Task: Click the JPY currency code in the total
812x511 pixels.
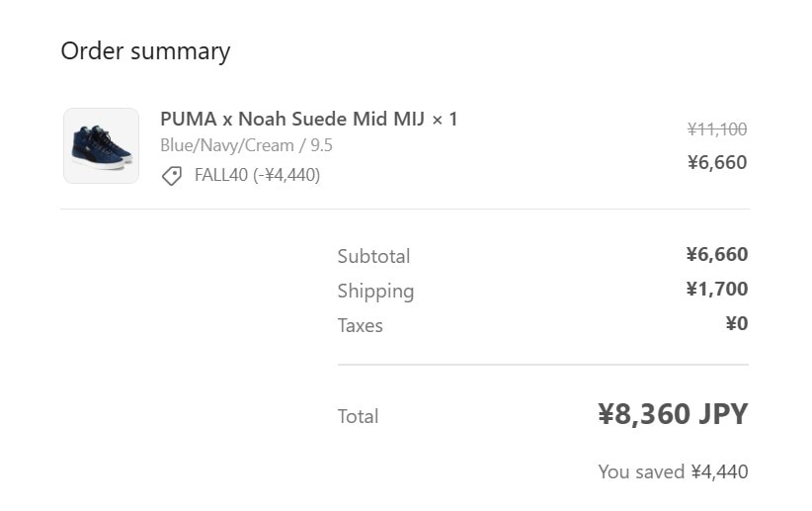Action: pyautogui.click(x=723, y=414)
